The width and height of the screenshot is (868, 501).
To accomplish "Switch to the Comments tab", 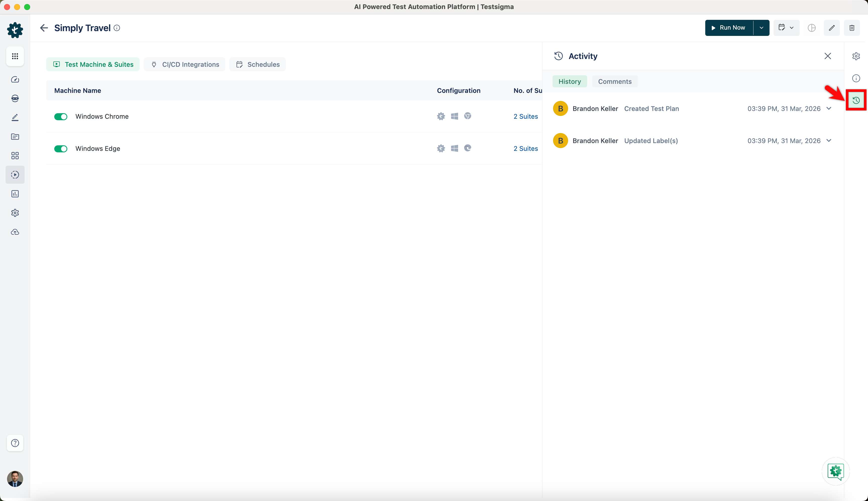I will click(x=615, y=82).
